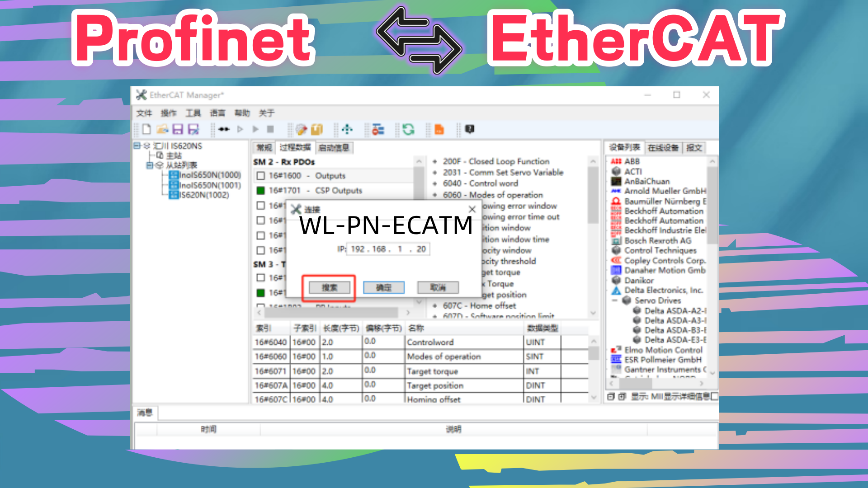Expand the 6060 Modes of operation entry
This screenshot has height=488, width=868.
pos(435,195)
